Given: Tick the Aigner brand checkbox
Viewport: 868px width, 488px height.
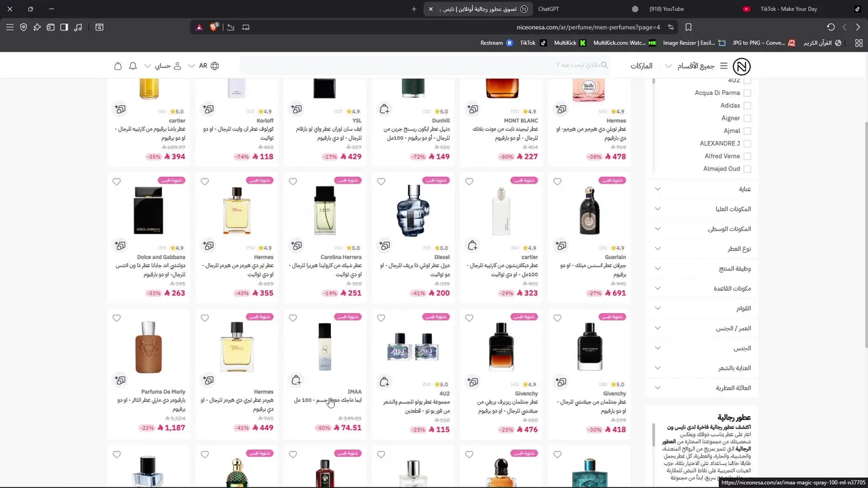Looking at the screenshot, I should 747,119.
